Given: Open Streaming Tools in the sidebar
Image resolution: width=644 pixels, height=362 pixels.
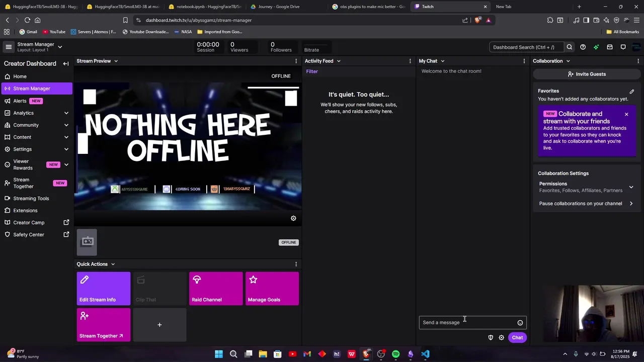Looking at the screenshot, I should (36, 199).
